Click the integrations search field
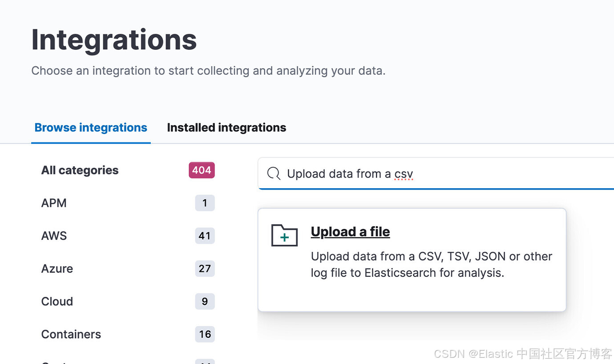614x364 pixels. (x=436, y=174)
